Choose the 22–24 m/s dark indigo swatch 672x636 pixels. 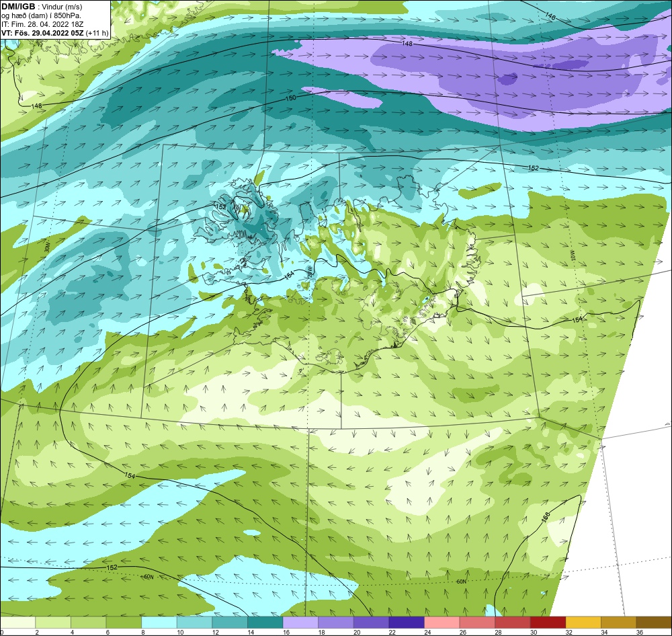[407, 623]
